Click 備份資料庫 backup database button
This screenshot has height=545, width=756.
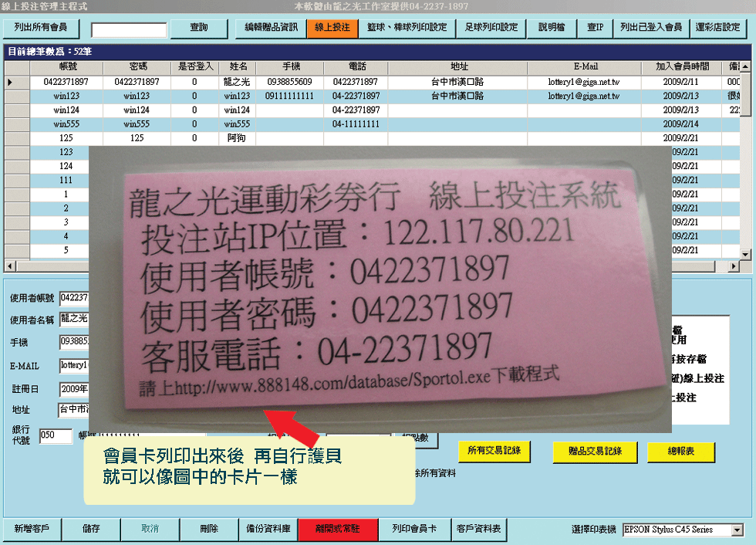(x=268, y=530)
